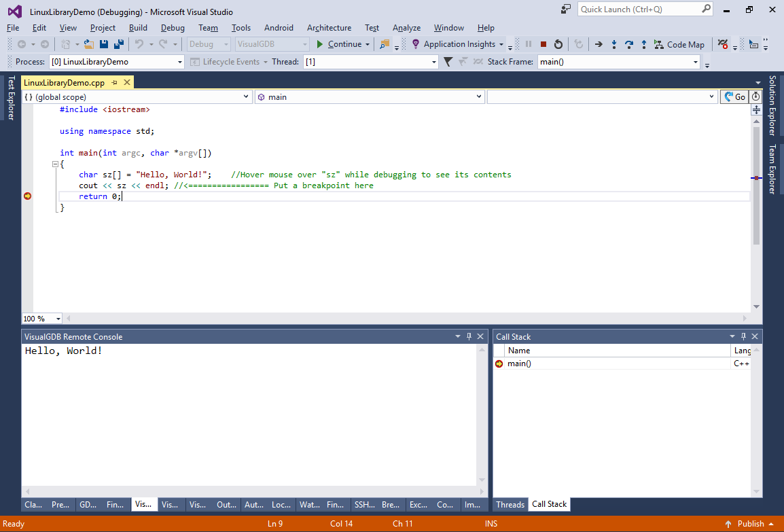Open the Continue button dropdown arrow
This screenshot has height=532, width=784.
click(x=368, y=44)
